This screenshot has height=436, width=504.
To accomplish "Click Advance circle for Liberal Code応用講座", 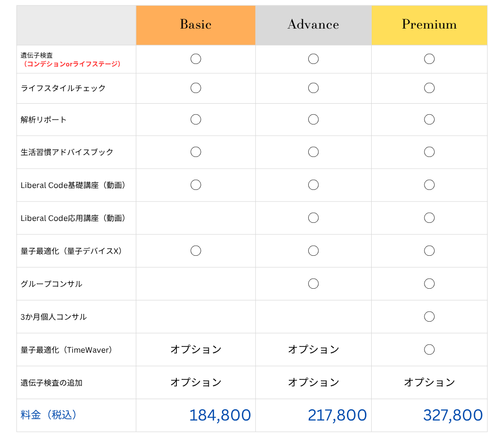I will (314, 218).
